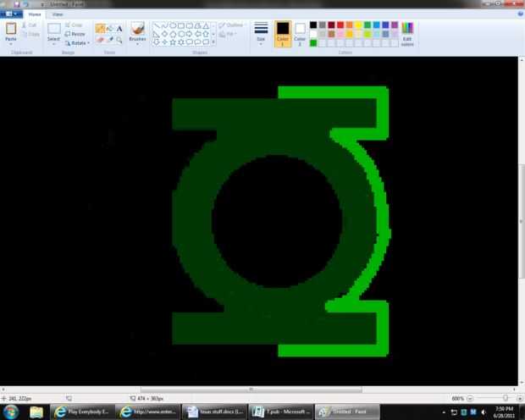Choose the Triangle shape

[x=206, y=25]
